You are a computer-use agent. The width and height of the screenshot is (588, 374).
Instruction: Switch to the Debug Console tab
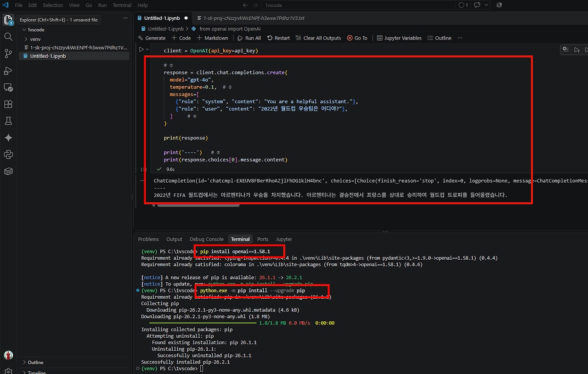coord(207,239)
